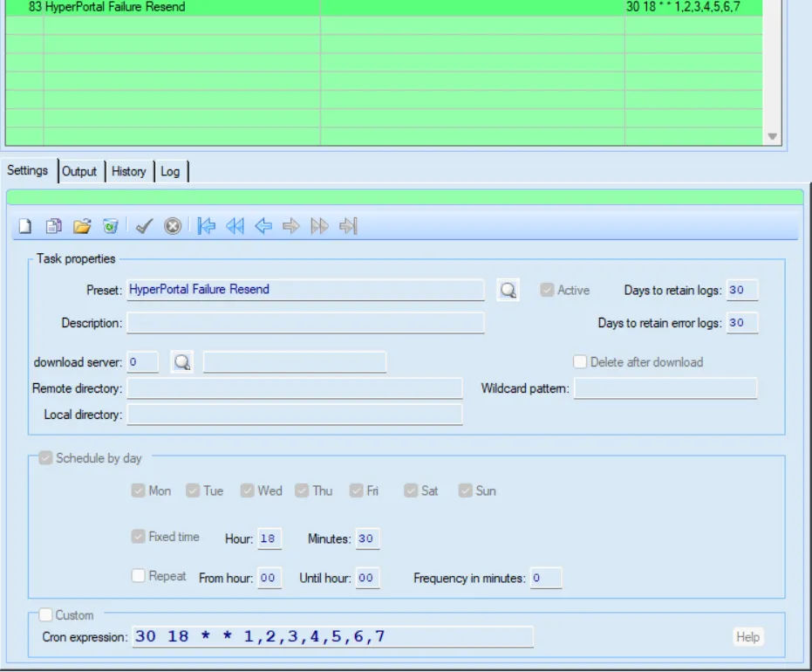812x672 pixels.
Task: Go to last record arrow
Action: (x=348, y=226)
